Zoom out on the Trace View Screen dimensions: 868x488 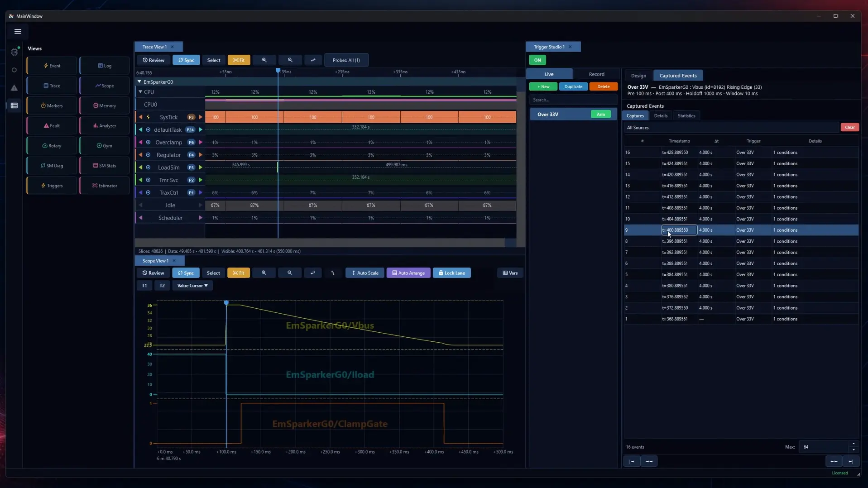(290, 60)
